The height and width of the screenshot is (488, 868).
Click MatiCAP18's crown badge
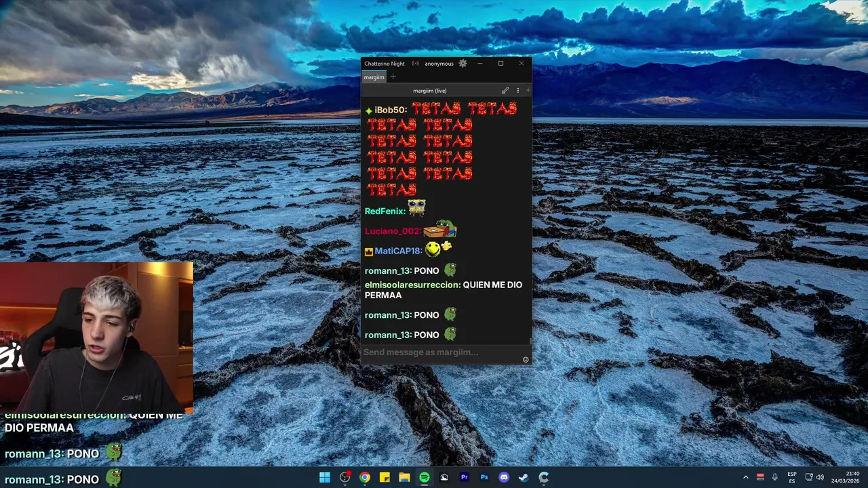tap(369, 251)
